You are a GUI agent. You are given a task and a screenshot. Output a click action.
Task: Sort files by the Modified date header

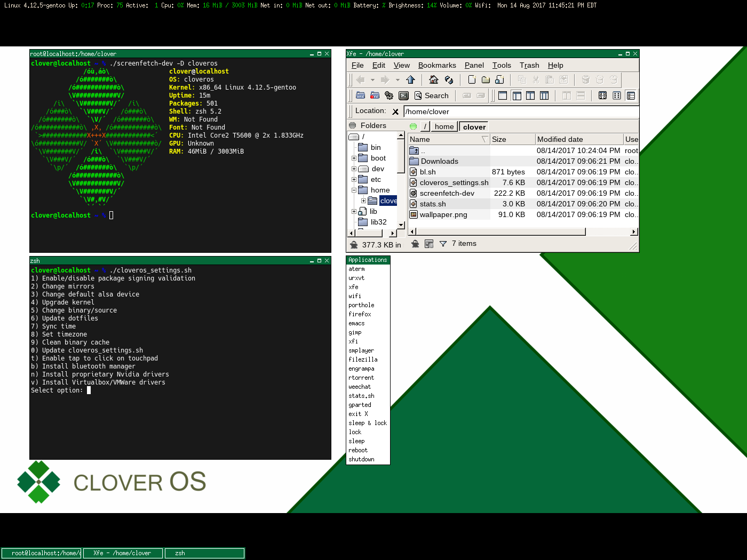click(579, 139)
